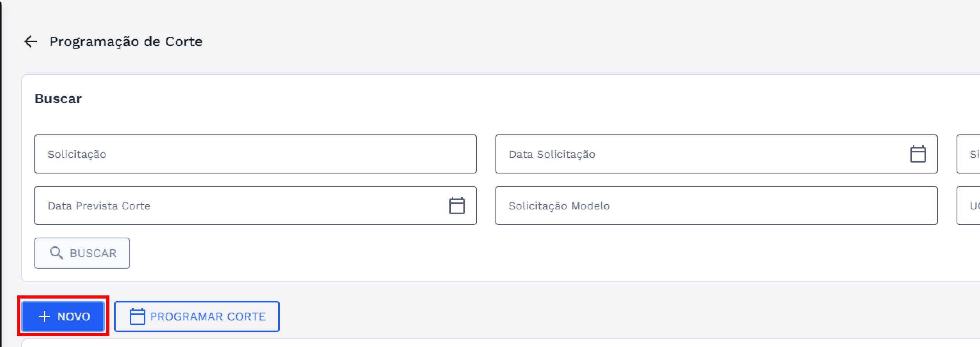
Task: Focus the Solicitação input field
Action: [x=255, y=154]
